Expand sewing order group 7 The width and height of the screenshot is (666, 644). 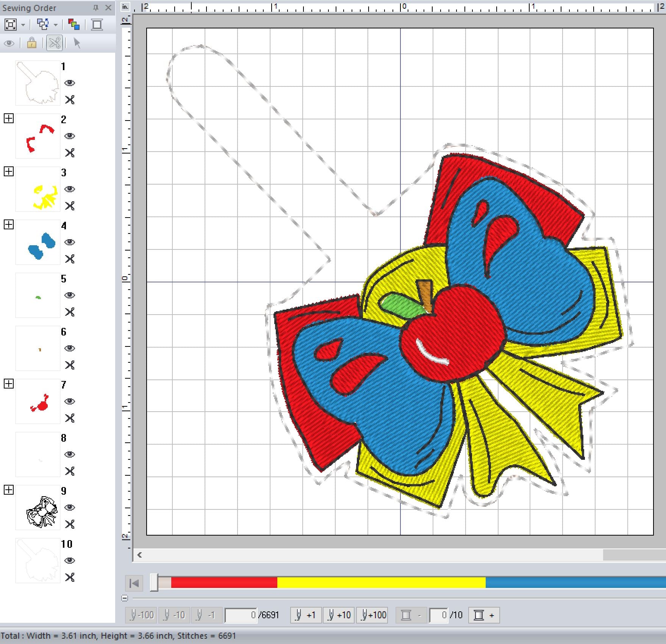coord(9,384)
